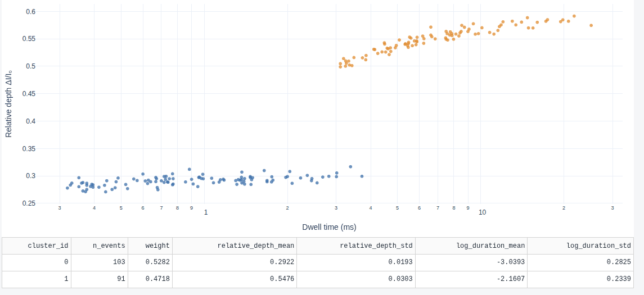Click the 0.3 y-axis tick label

(31, 176)
